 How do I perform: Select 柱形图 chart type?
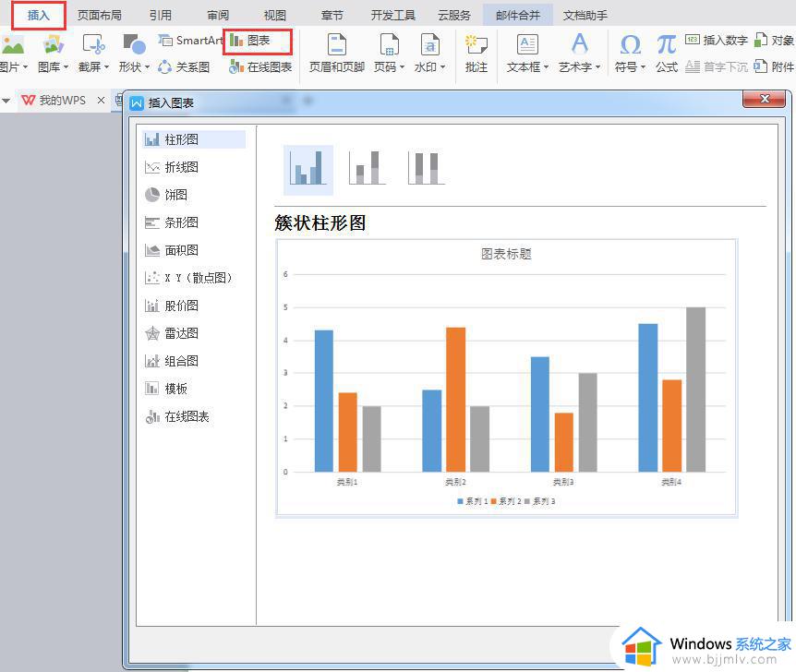tap(193, 139)
